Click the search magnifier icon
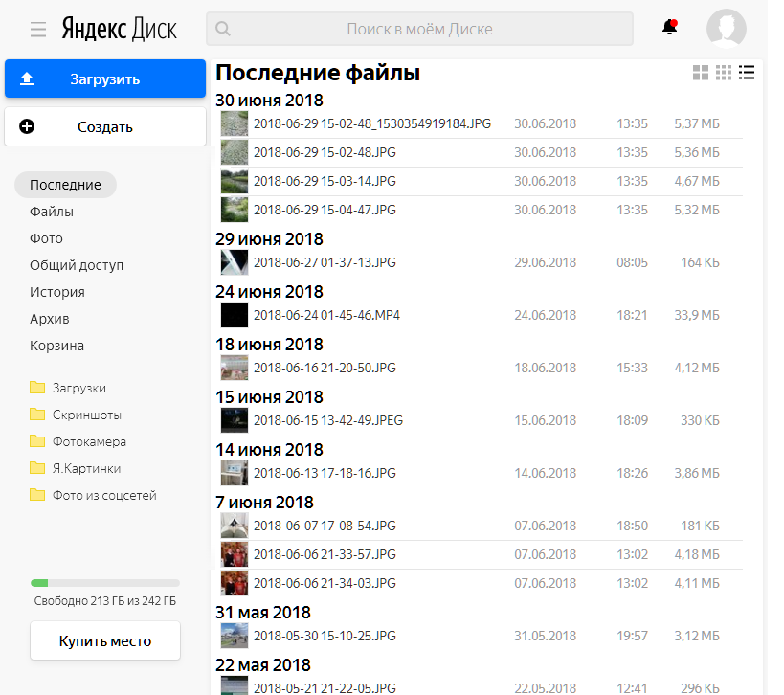The image size is (784, 695). click(223, 29)
